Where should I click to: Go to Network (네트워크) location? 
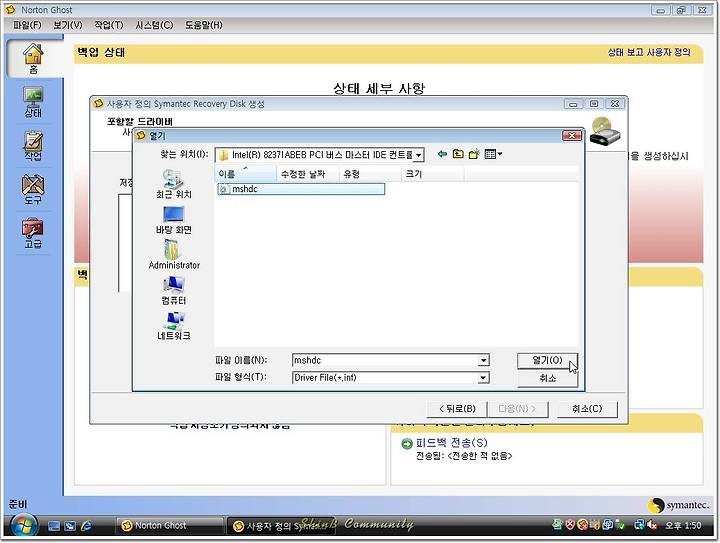point(174,326)
